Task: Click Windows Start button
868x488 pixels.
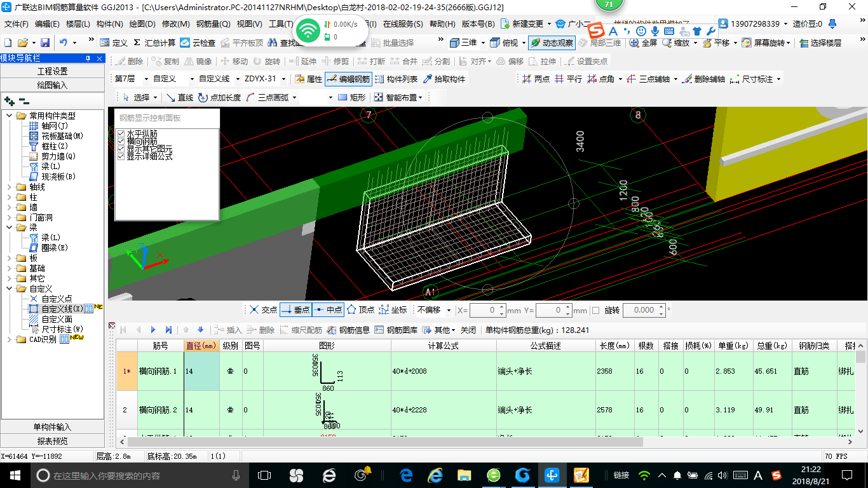Action: (15, 475)
